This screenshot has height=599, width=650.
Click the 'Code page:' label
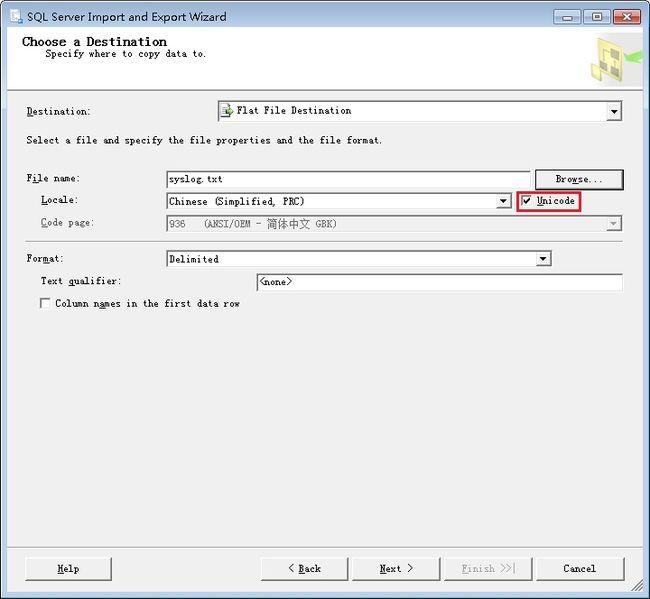[x=67, y=223]
